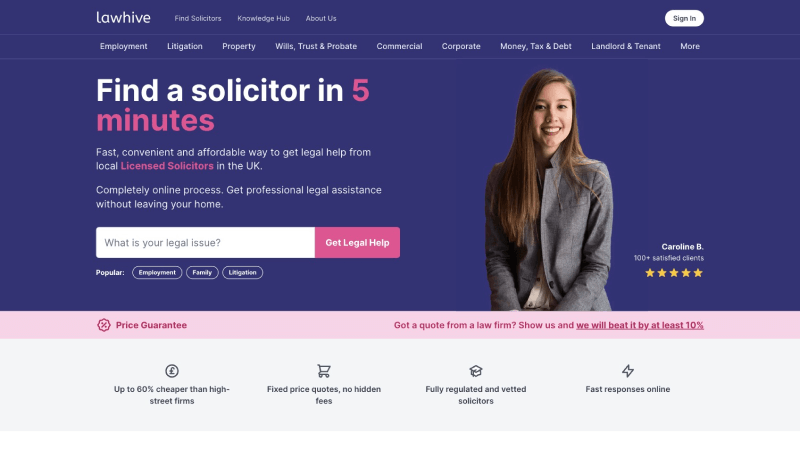The image size is (800, 450).
Task: Click the five-star rating under Caroline B.
Action: coord(674,273)
